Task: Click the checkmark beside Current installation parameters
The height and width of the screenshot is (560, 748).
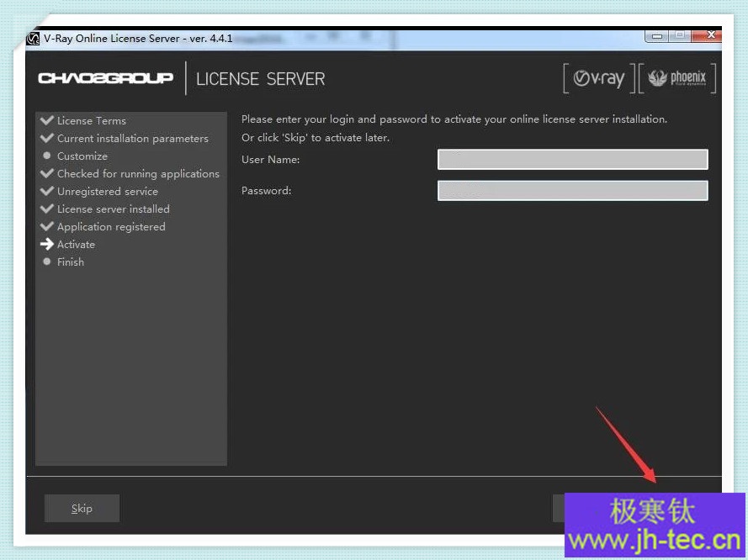Action: 47,138
